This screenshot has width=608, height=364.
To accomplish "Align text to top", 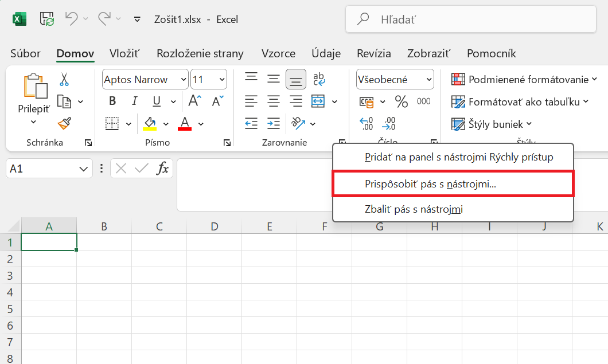I will point(251,77).
